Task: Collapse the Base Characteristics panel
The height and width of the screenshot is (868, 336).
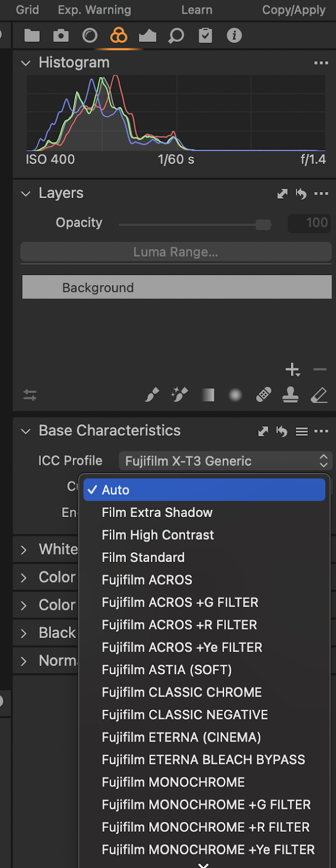Action: (x=26, y=431)
